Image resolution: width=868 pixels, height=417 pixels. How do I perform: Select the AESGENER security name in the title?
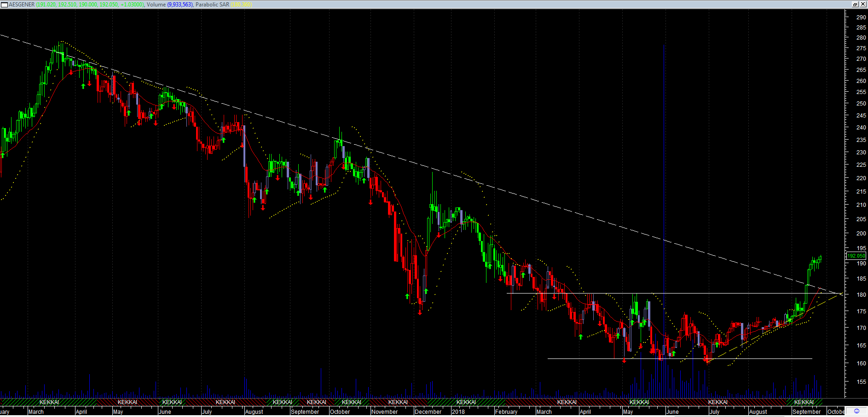pyautogui.click(x=22, y=5)
